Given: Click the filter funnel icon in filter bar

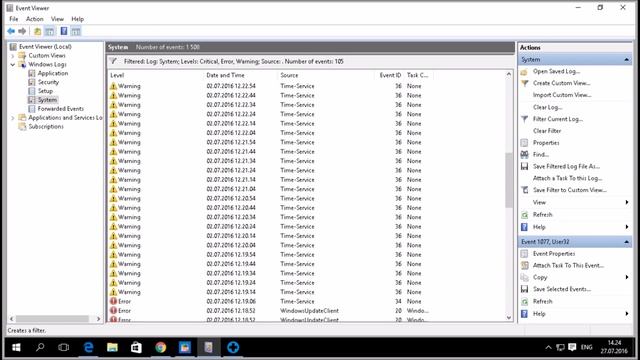Looking at the screenshot, I should pos(113,61).
